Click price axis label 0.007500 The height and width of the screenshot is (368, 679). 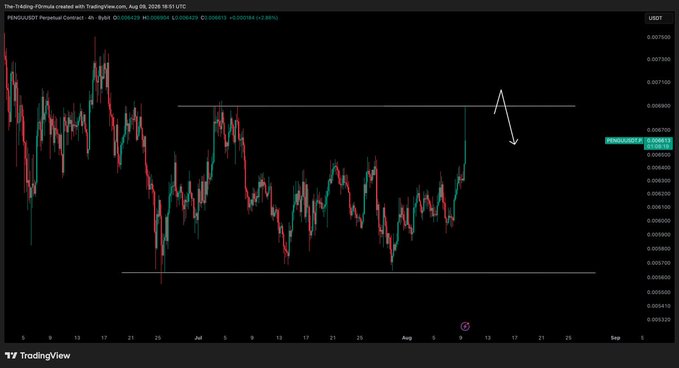658,37
